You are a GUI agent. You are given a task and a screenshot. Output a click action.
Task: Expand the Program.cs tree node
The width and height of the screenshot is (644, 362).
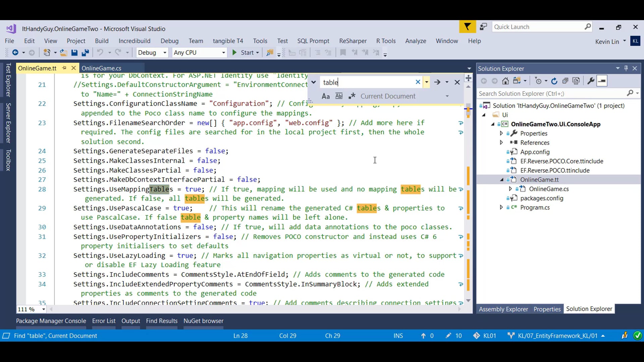[501, 207]
